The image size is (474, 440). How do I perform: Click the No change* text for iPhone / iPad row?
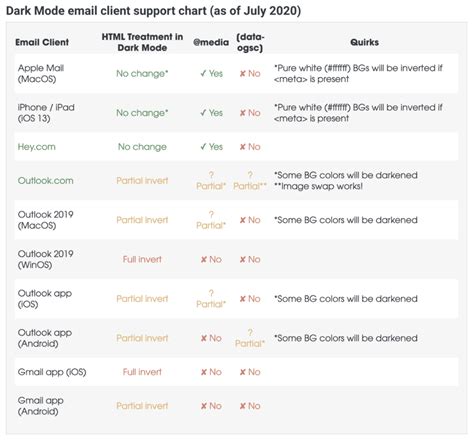(142, 113)
